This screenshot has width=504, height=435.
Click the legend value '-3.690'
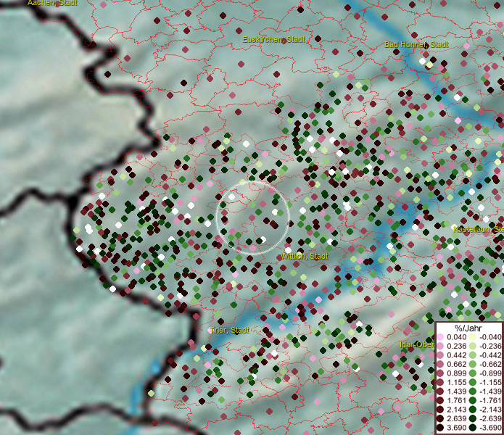click(490, 428)
